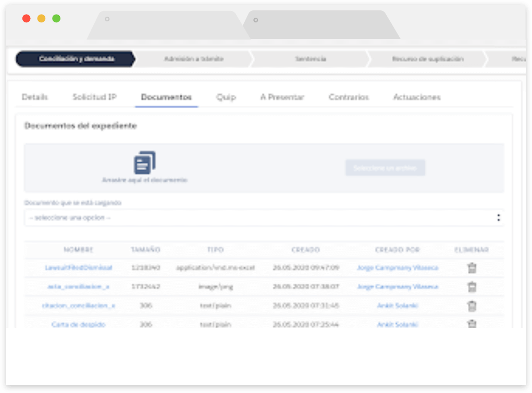
Task: Click the macOS green maximize window button
Action: (x=56, y=18)
